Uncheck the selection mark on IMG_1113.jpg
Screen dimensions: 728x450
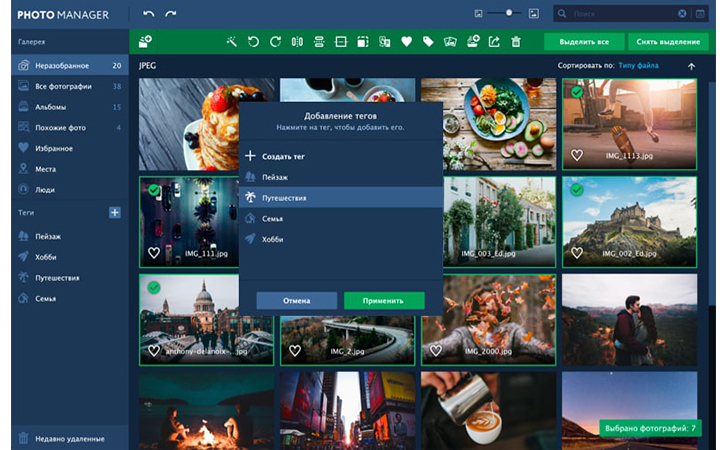pyautogui.click(x=577, y=92)
